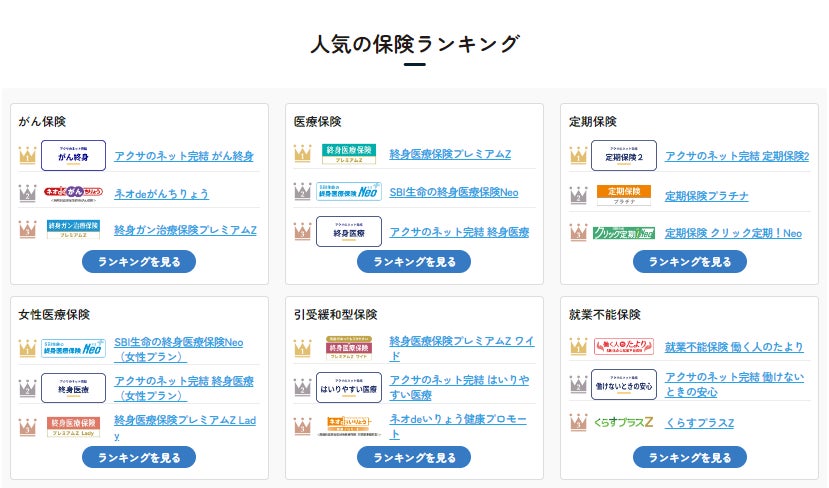Viewport: 829px width, 488px height.
Task: Click the ネオdeがんちりょう logo image
Action: 73,193
